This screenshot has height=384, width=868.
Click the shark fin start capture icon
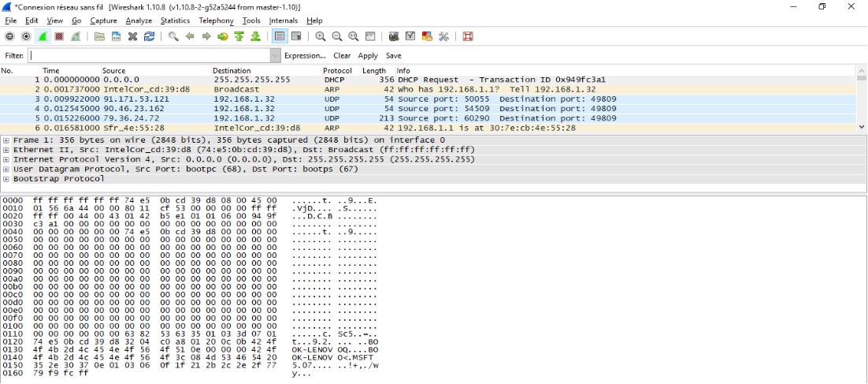[x=43, y=36]
